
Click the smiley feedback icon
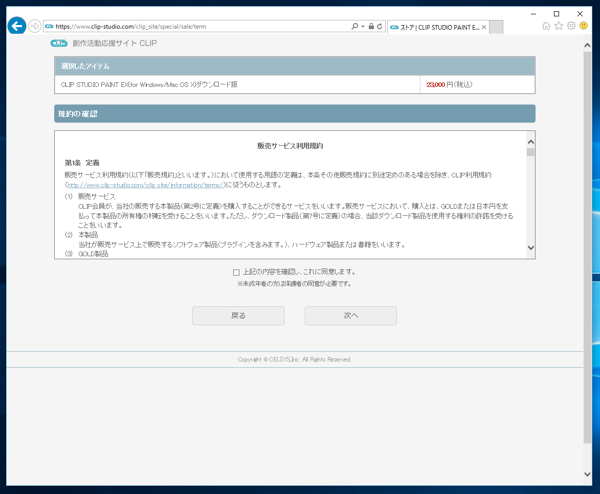click(x=584, y=26)
